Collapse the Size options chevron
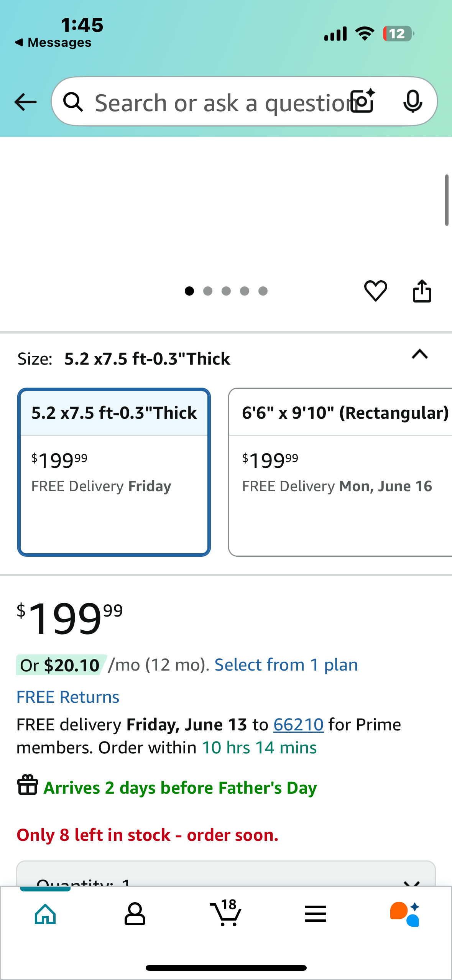Image resolution: width=452 pixels, height=980 pixels. tap(420, 354)
